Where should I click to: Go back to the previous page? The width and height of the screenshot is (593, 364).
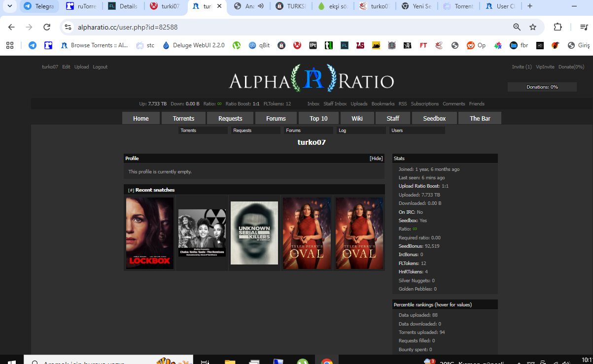coord(11,27)
